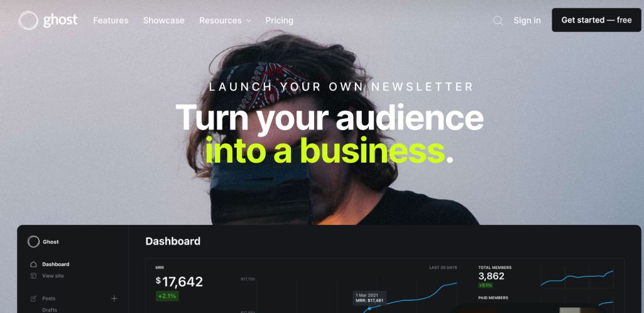
Task: Click the 1 Mar 2021 MRR chart point
Action: 369,309
